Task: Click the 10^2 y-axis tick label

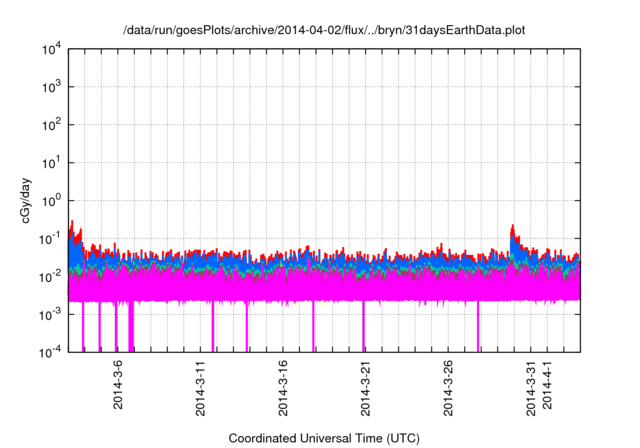Action: [x=51, y=124]
